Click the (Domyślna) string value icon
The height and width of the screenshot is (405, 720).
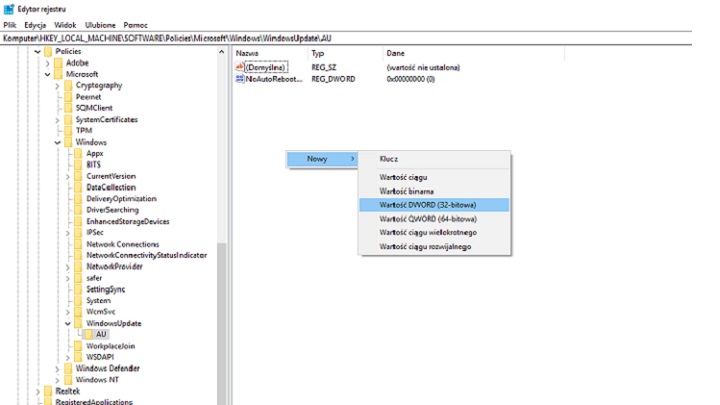tap(239, 66)
